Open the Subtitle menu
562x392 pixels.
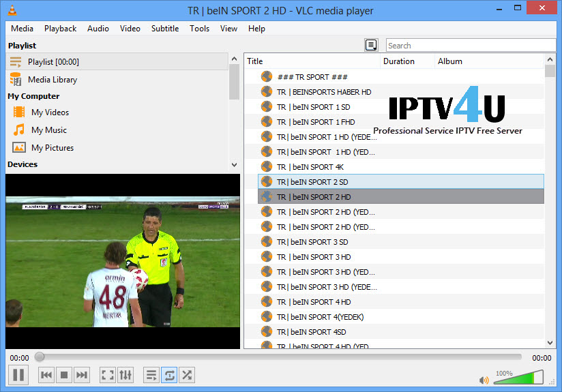[x=165, y=29]
